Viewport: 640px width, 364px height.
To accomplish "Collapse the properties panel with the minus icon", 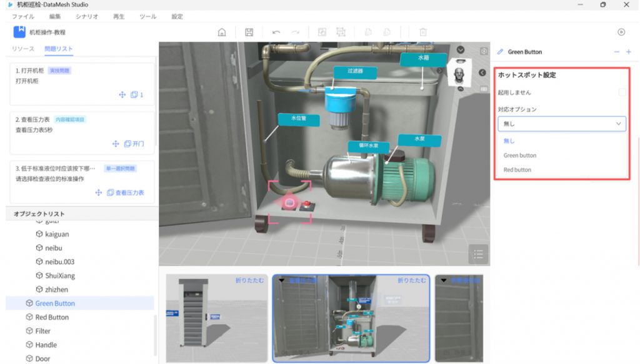I will pyautogui.click(x=617, y=52).
